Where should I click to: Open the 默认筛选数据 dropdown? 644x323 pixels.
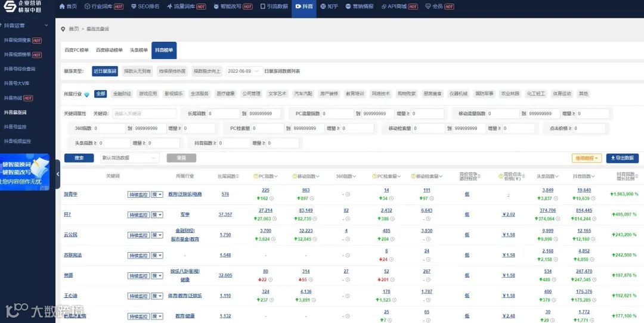tap(130, 158)
